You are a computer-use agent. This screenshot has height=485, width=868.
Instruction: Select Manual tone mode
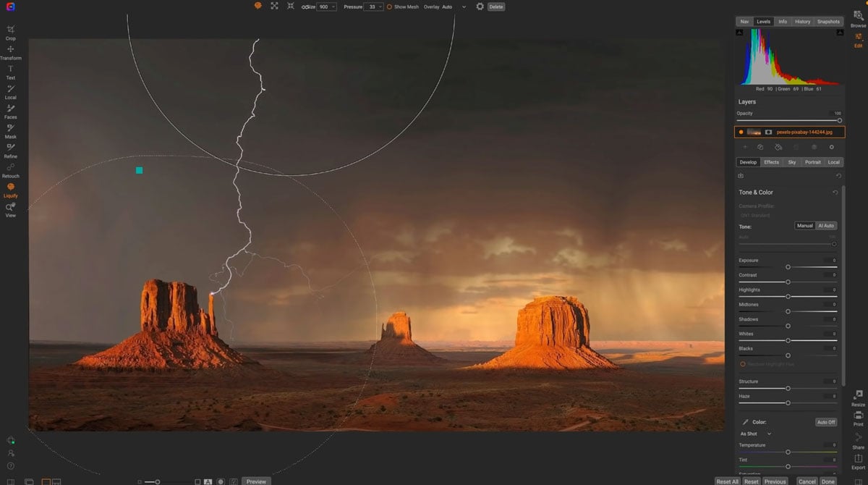pos(805,226)
